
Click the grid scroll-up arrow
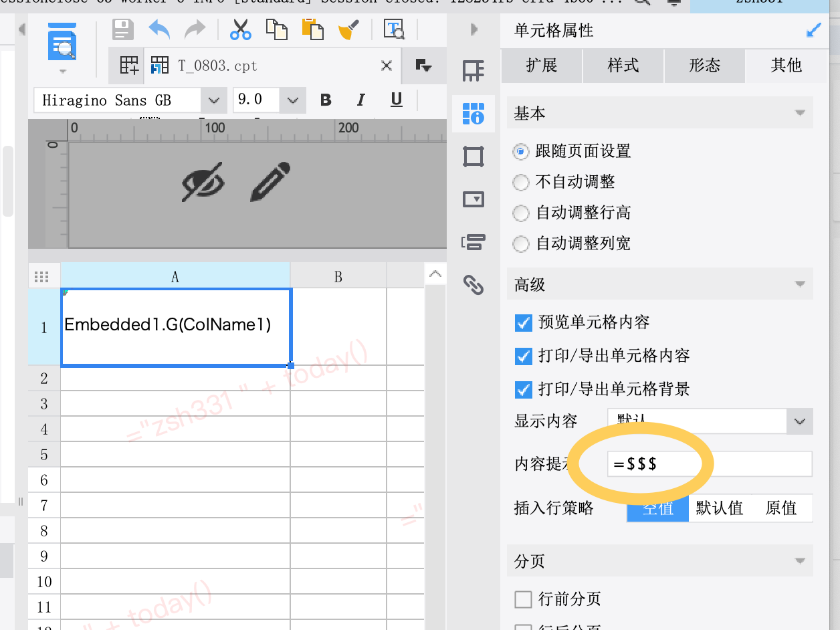tap(435, 274)
